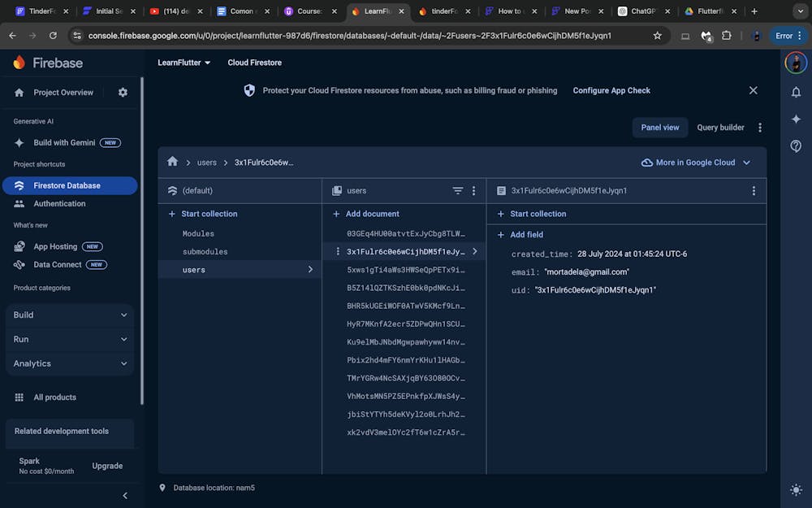Click the Authentication people icon
The height and width of the screenshot is (508, 812).
pos(19,204)
